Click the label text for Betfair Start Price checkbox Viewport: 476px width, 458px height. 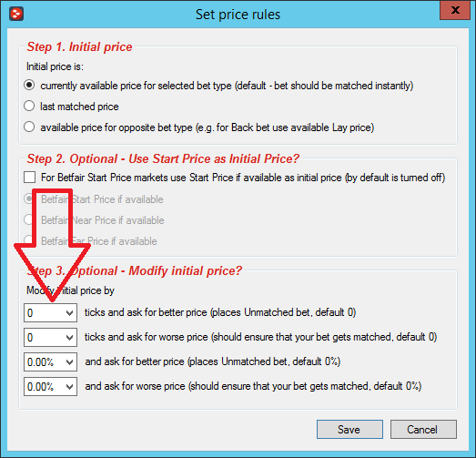pos(243,178)
